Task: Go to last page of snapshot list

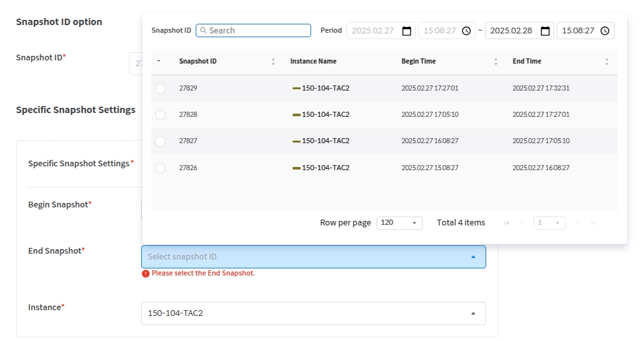Action: coord(593,223)
